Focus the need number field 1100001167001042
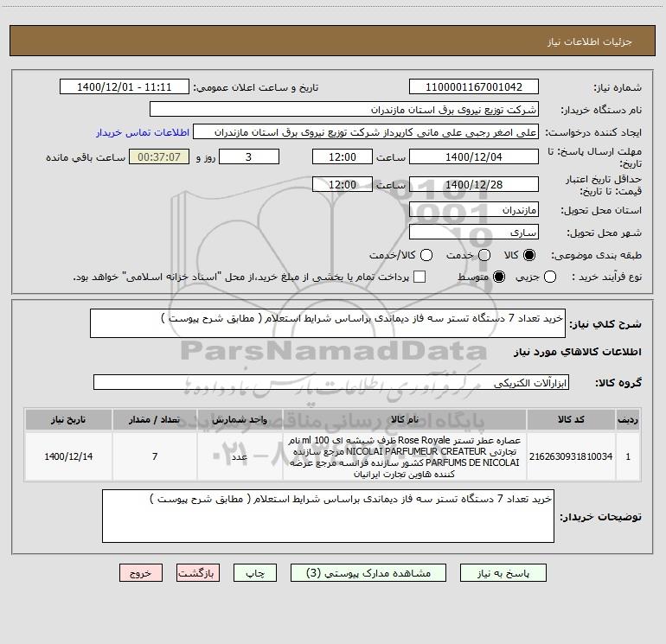This screenshot has height=644, width=666. [x=474, y=87]
